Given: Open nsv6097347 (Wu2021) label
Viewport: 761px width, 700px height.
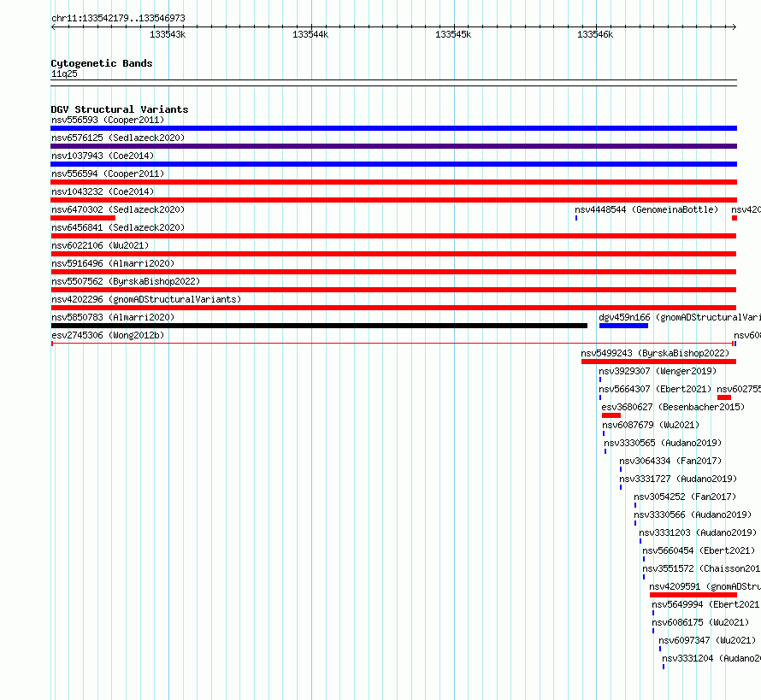Looking at the screenshot, I should pos(708,640).
